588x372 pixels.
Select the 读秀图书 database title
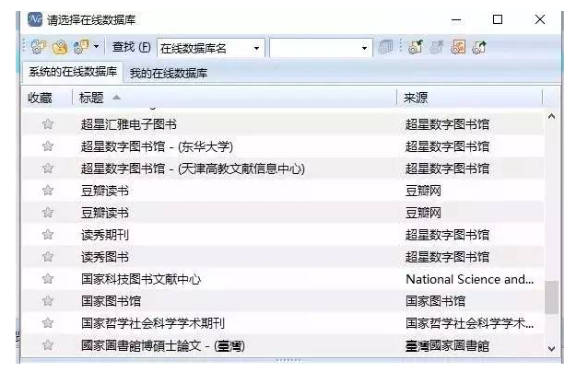pyautogui.click(x=105, y=258)
